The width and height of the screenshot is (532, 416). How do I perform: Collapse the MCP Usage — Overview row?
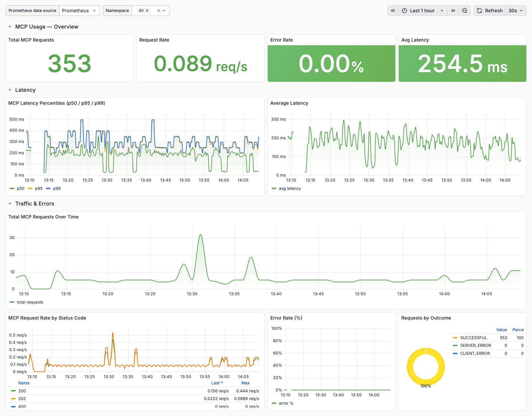pos(10,27)
